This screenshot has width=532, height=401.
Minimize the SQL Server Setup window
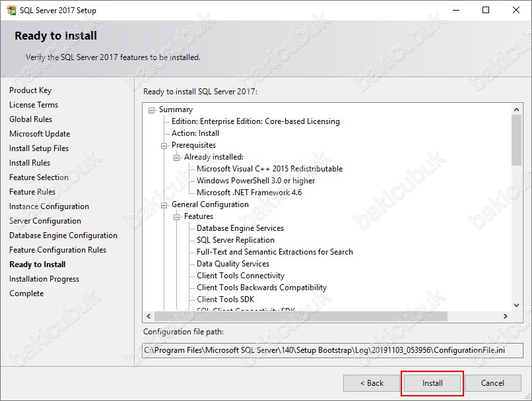[x=456, y=10]
